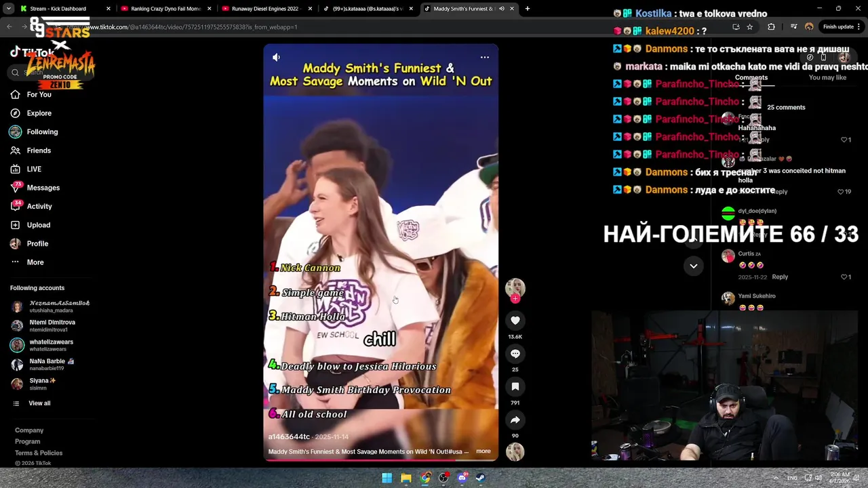Open the three-dot video options menu

pos(485,57)
